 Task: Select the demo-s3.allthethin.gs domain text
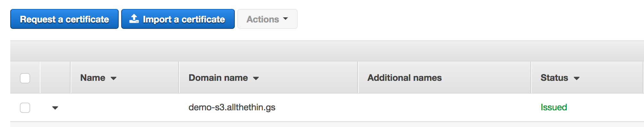232,107
